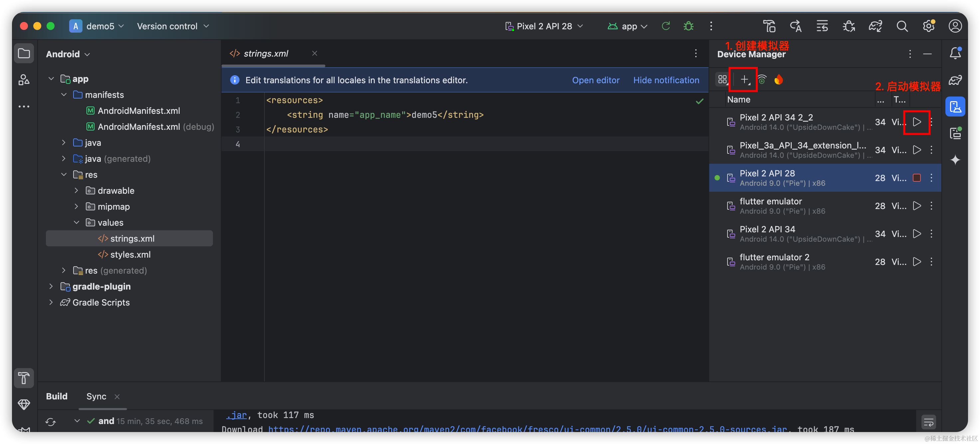Image resolution: width=980 pixels, height=444 pixels.
Task: Open styles.xml in the project tree
Action: pos(130,254)
